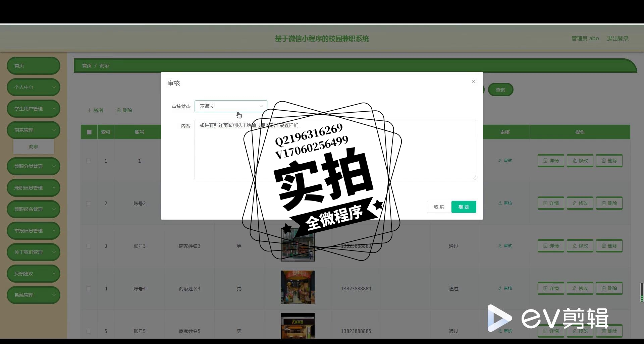Viewport: 644px width, 344px height.
Task: Click 修改 for row 账号4
Action: tap(580, 288)
